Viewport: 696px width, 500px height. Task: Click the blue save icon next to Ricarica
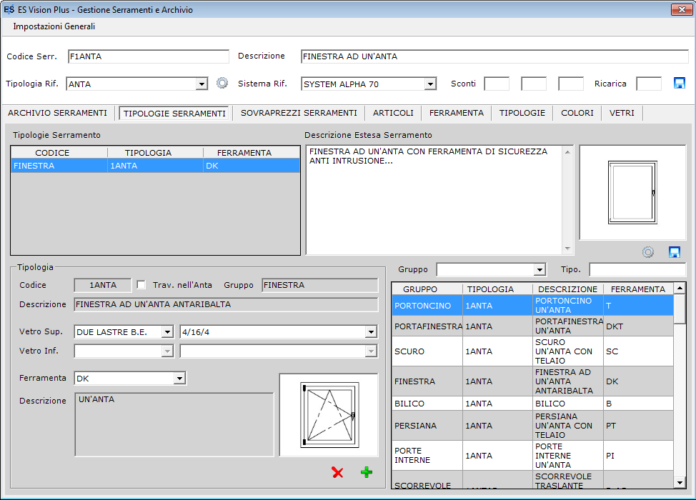[x=679, y=83]
